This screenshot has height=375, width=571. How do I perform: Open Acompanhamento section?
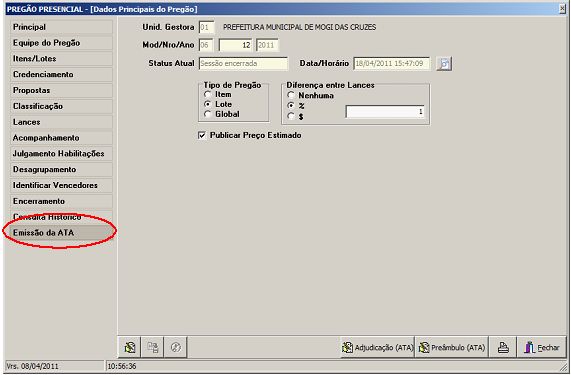pyautogui.click(x=60, y=138)
